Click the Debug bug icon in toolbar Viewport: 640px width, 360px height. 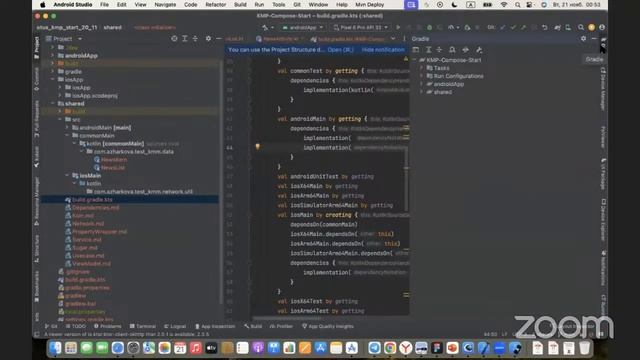coord(429,27)
